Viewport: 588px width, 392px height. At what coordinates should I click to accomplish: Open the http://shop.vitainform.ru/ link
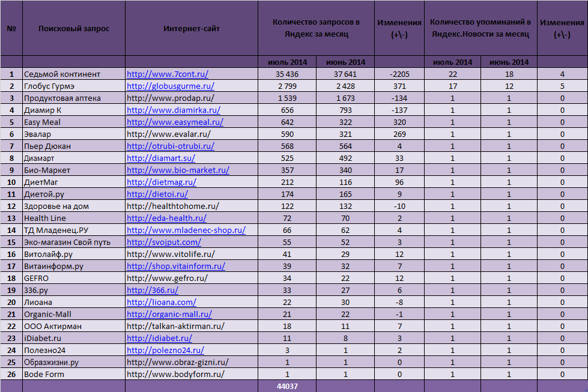(x=176, y=266)
